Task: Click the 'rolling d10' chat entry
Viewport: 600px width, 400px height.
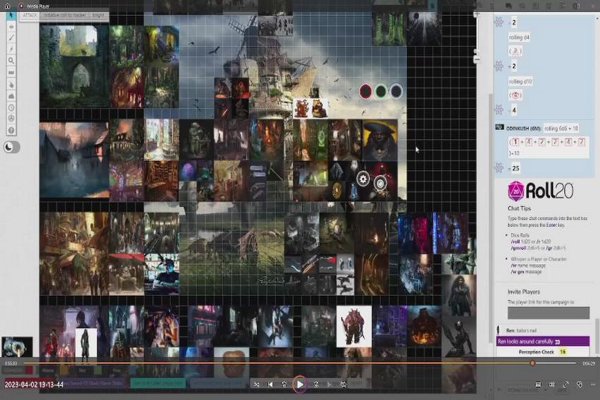Action: (520, 82)
